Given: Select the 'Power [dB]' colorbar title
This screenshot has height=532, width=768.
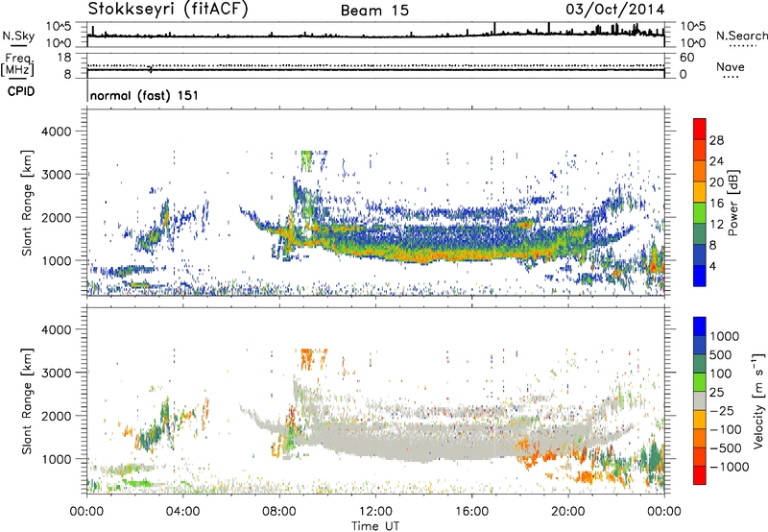Looking at the screenshot, I should click(733, 203).
